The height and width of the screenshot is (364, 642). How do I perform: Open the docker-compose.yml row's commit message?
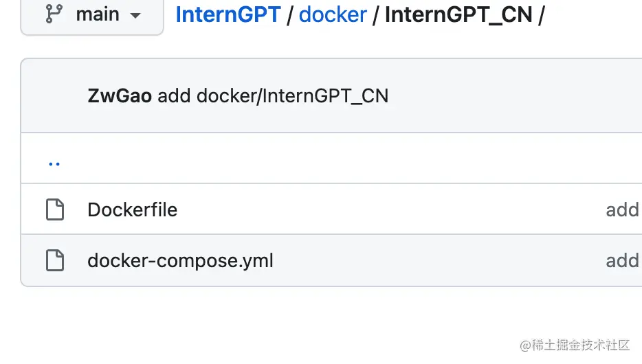(x=622, y=260)
